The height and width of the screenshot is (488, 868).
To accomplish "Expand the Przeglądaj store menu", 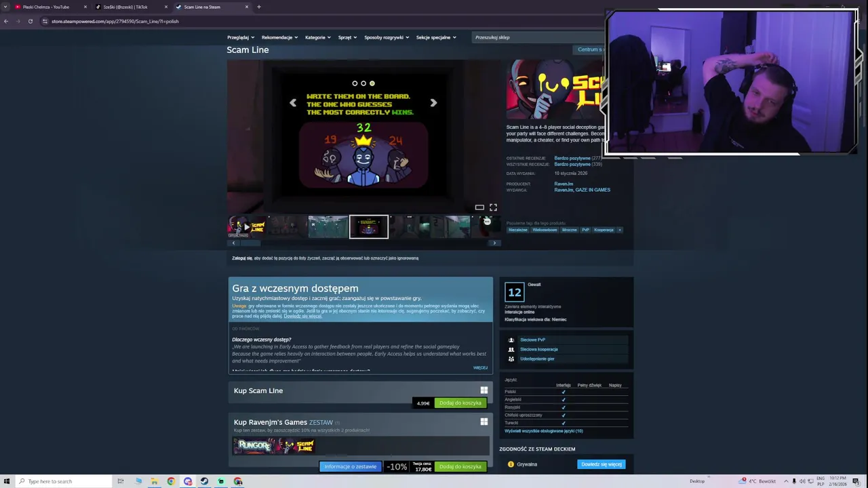I will [x=241, y=37].
